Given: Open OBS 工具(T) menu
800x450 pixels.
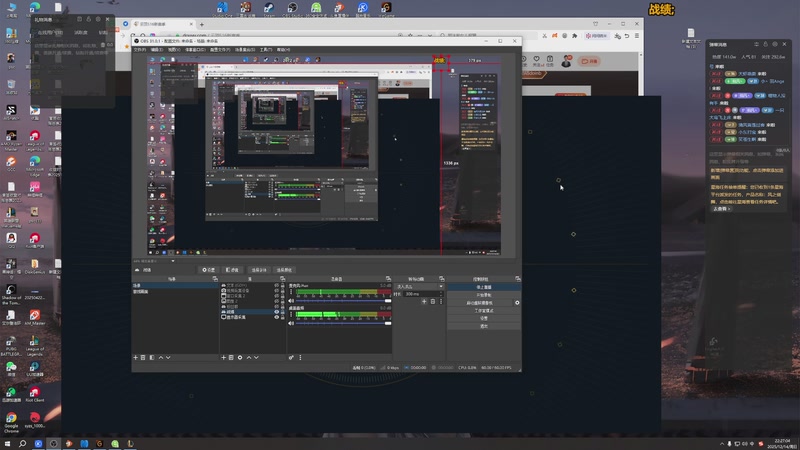Looking at the screenshot, I should point(266,49).
